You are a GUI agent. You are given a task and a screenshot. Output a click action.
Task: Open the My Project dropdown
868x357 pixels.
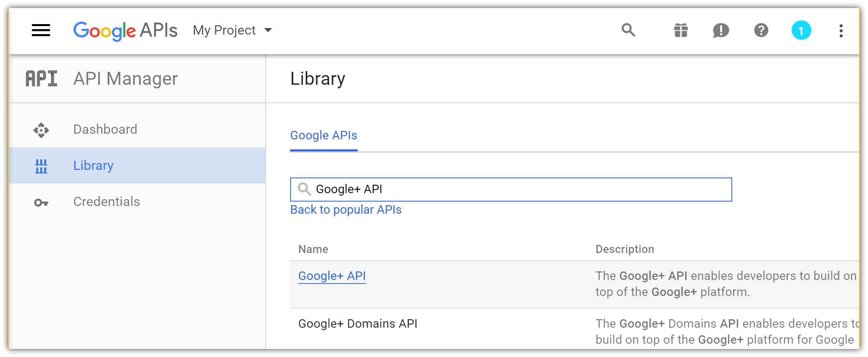click(x=232, y=30)
